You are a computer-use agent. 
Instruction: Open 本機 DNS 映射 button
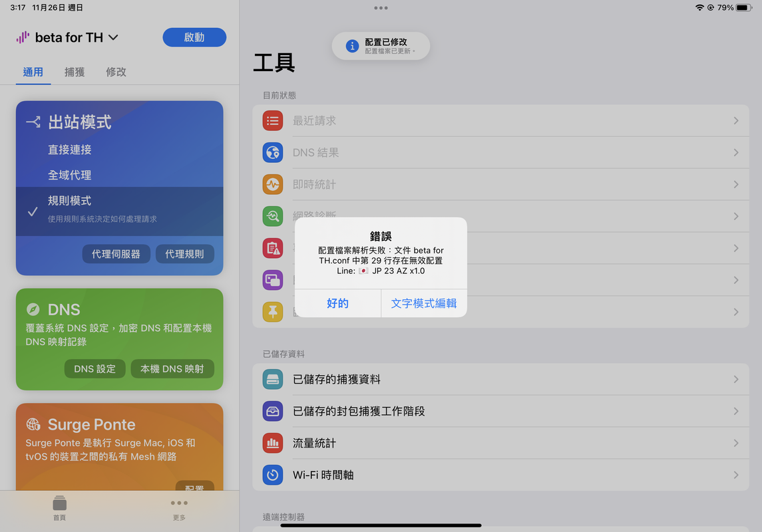172,369
